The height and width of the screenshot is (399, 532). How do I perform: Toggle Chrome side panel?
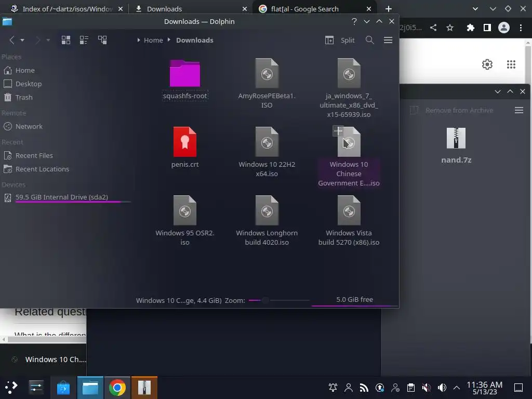pos(487,28)
